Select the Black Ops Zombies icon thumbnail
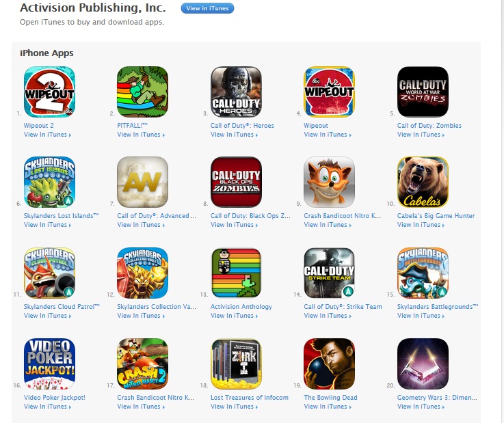The image size is (504, 423). (236, 182)
